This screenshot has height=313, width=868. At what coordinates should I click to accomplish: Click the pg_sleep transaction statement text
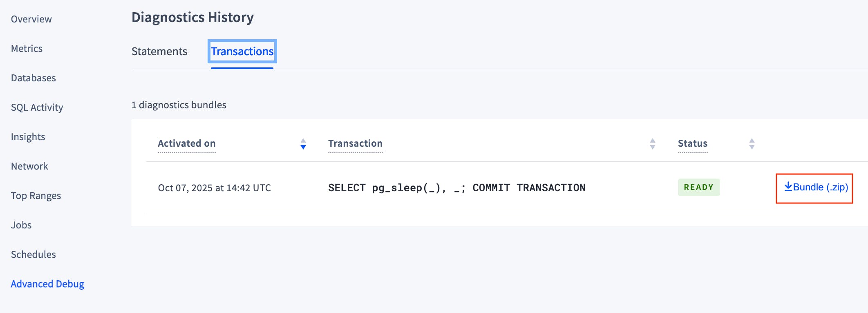[x=456, y=188]
